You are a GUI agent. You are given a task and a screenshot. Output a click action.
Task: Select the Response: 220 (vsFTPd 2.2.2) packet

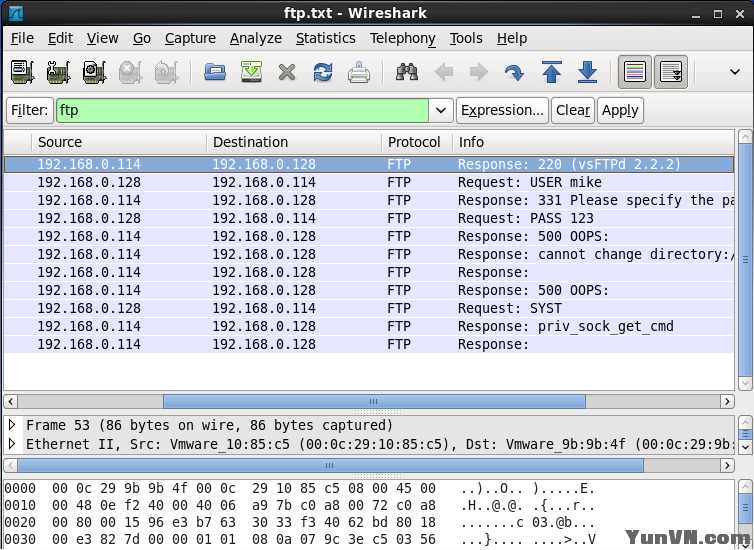coord(369,164)
